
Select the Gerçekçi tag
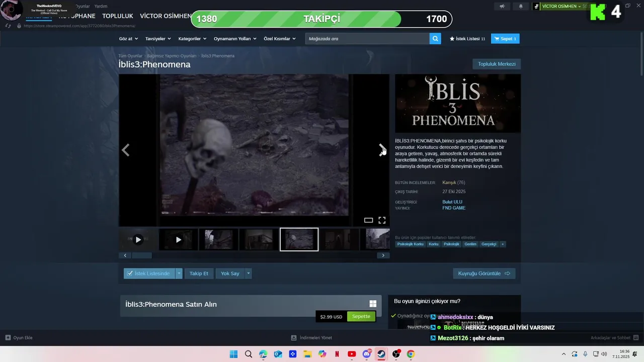point(489,244)
